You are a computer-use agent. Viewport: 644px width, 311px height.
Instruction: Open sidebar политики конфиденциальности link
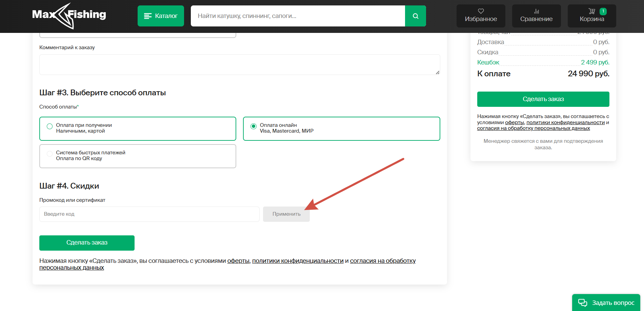566,122
